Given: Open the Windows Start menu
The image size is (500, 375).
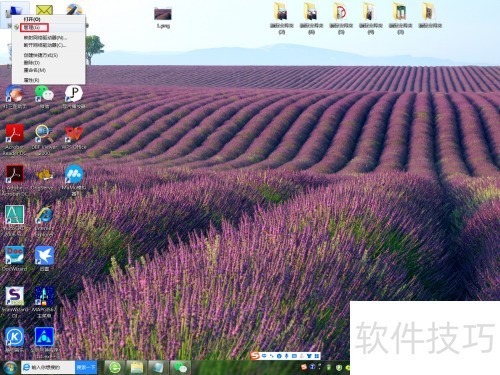Looking at the screenshot, I should click(10, 368).
